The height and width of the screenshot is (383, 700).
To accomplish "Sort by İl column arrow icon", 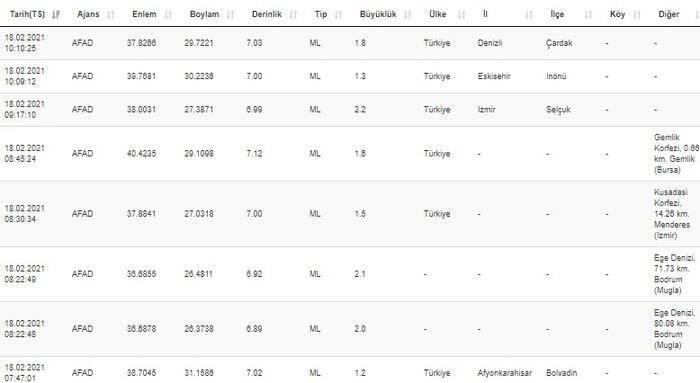I will (529, 15).
